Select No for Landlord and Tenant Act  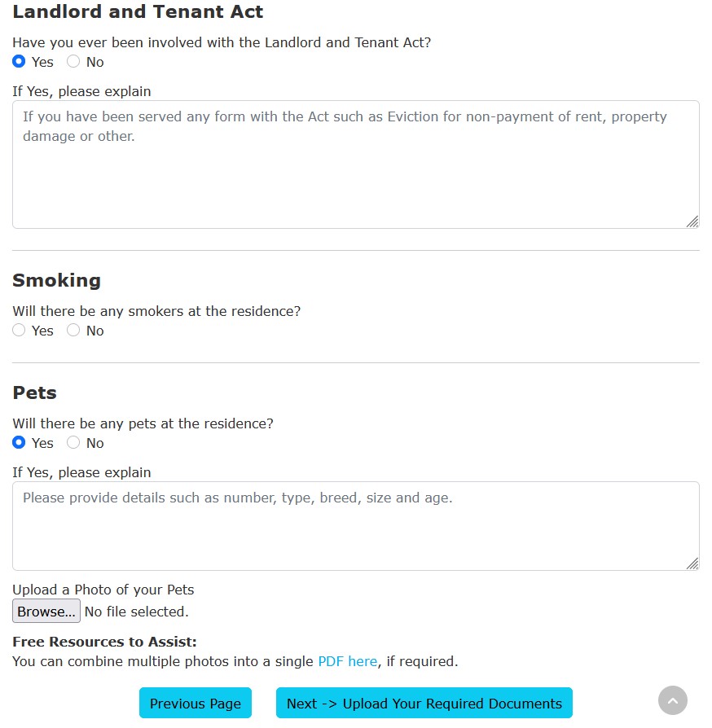pyautogui.click(x=73, y=62)
